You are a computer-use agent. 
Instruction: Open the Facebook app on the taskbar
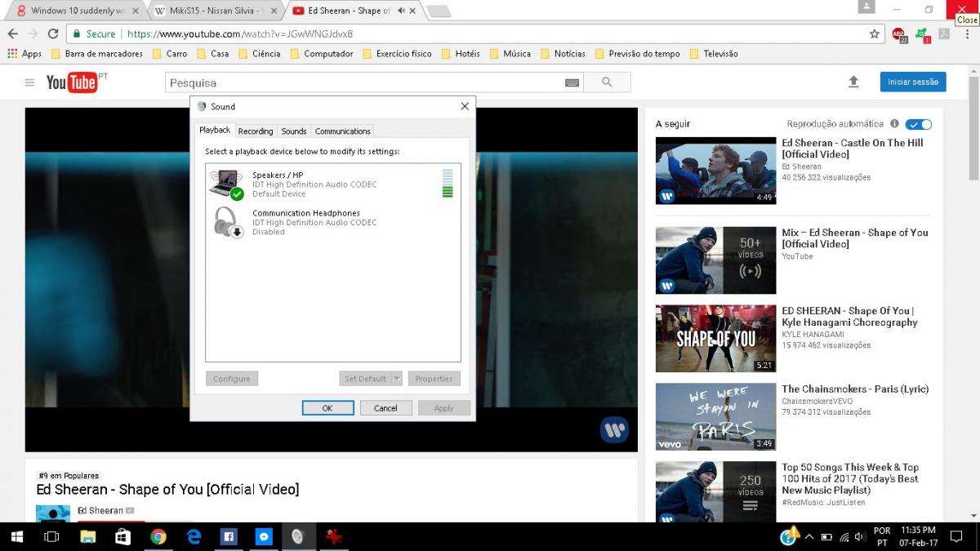coord(229,536)
